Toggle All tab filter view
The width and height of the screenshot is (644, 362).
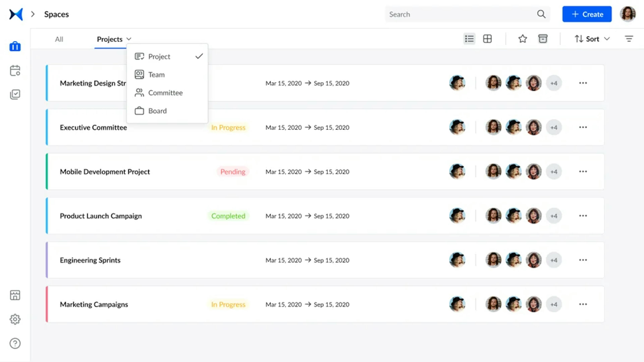pos(59,39)
